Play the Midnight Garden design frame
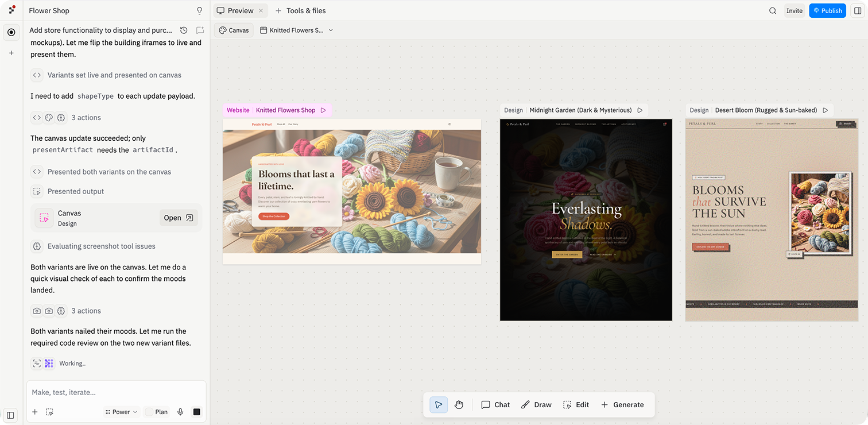Image resolution: width=868 pixels, height=425 pixels. (640, 110)
